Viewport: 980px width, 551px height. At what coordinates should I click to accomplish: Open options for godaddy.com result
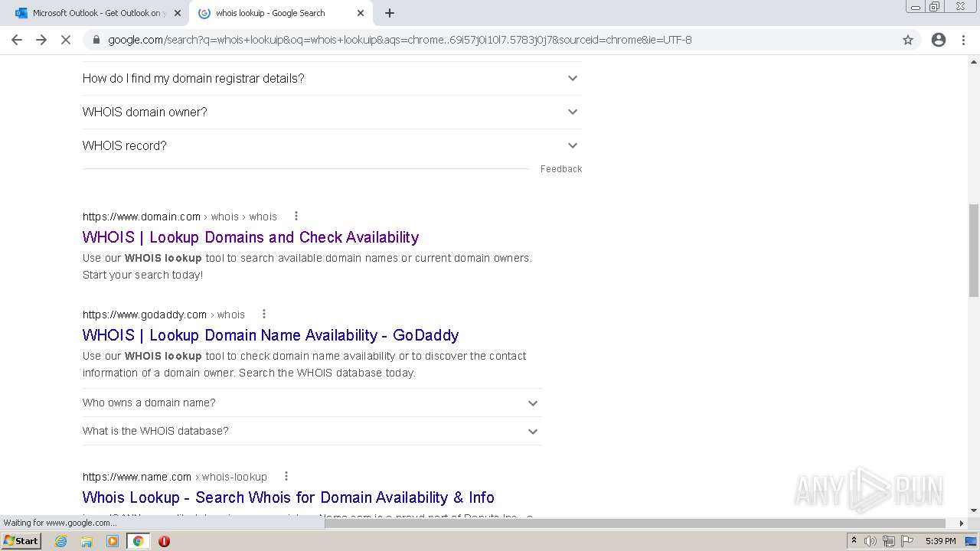coord(264,314)
